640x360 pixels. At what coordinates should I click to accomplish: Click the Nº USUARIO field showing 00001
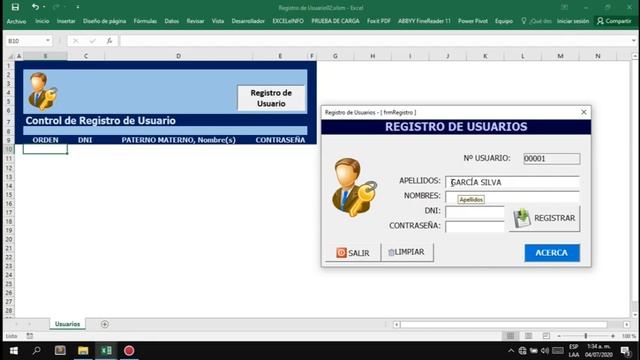click(x=551, y=158)
